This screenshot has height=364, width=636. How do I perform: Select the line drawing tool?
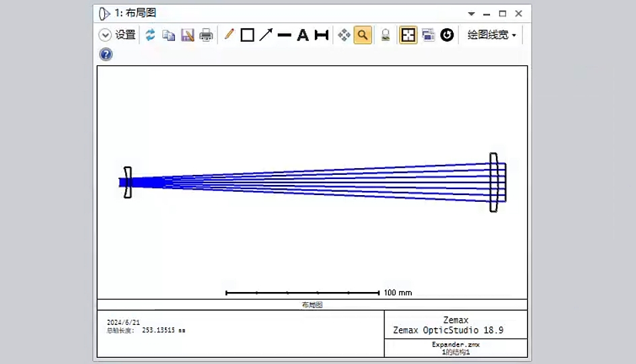(285, 35)
